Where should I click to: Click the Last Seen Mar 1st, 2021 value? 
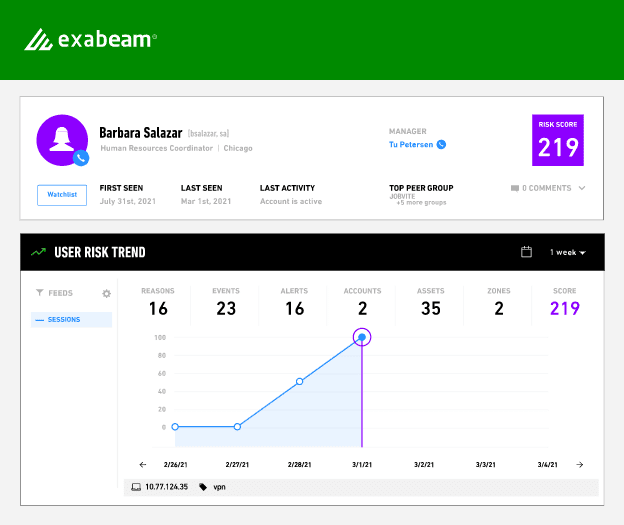coord(206,201)
